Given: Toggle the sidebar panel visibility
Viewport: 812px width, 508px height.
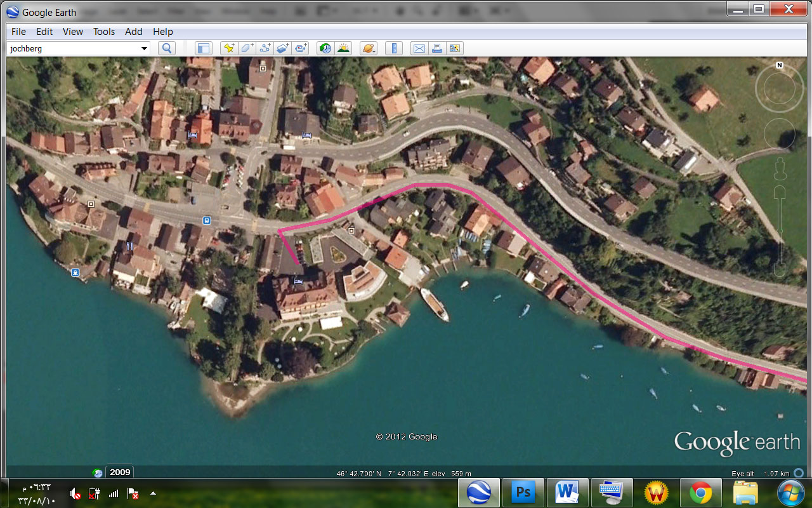Looking at the screenshot, I should click(203, 48).
